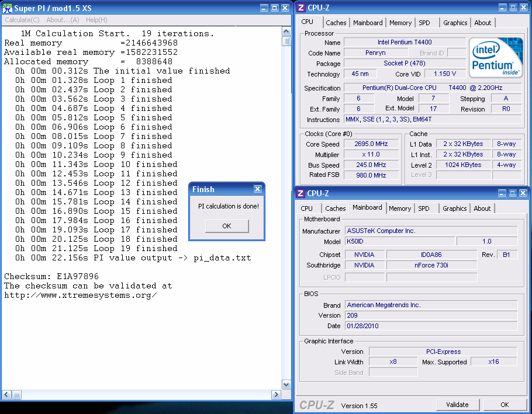The height and width of the screenshot is (414, 532).
Task: Switch to Mainboard tab in top CPU-Z window
Action: click(368, 23)
